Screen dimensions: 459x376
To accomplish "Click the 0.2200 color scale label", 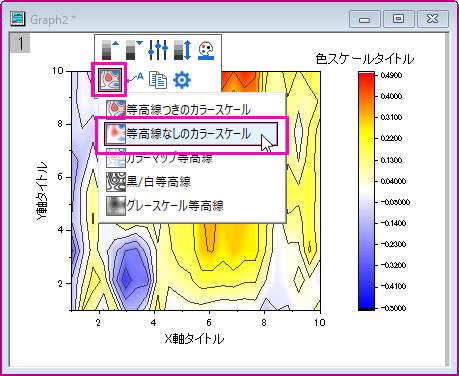I will point(391,138).
